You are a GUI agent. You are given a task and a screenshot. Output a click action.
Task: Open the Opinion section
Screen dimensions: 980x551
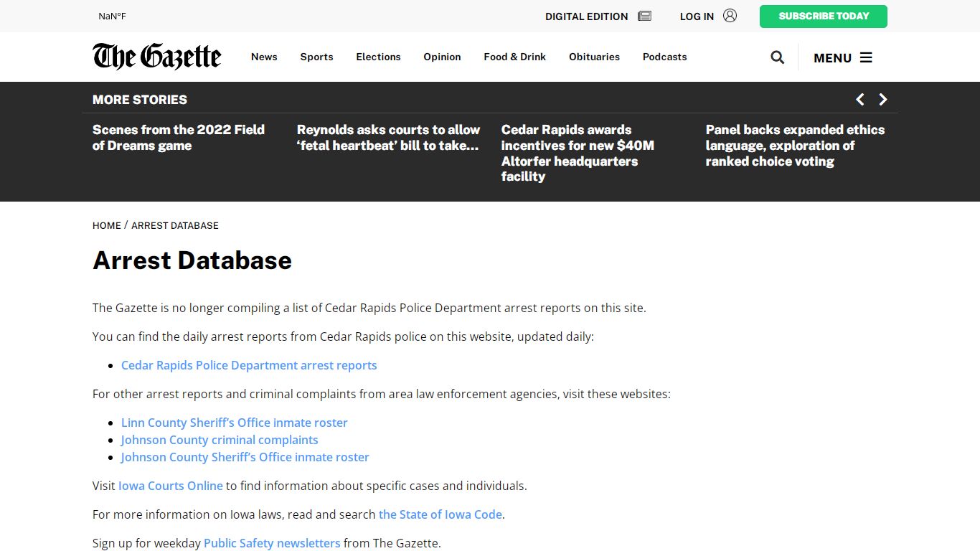(x=442, y=57)
